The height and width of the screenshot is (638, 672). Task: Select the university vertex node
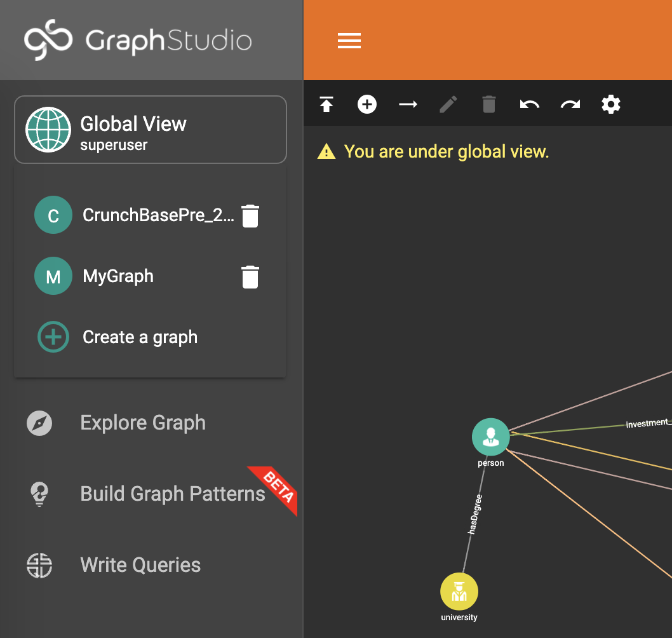tap(459, 591)
